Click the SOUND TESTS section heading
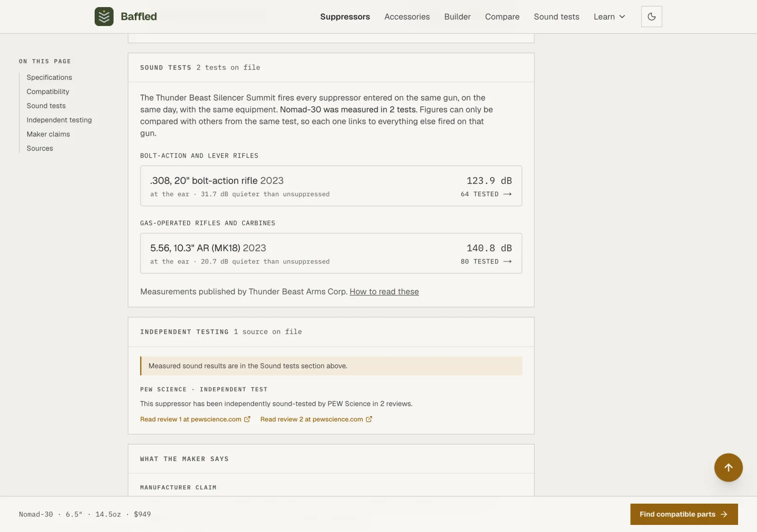 coord(166,68)
